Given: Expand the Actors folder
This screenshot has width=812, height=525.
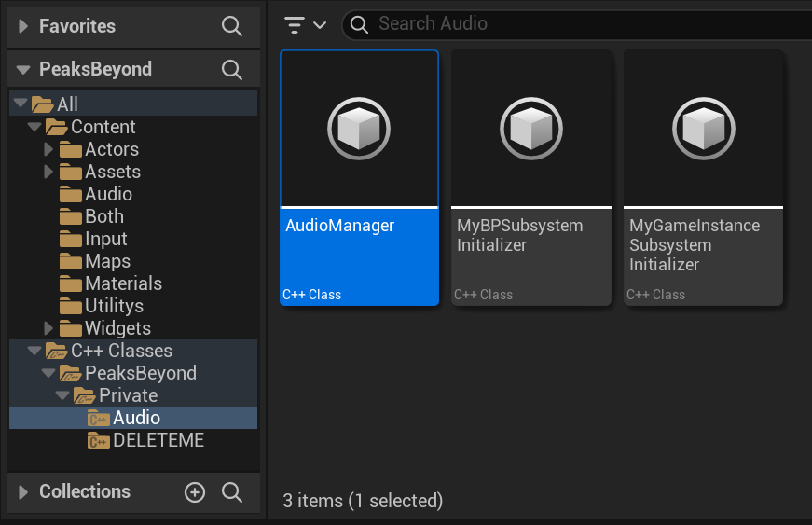Looking at the screenshot, I should 49,149.
